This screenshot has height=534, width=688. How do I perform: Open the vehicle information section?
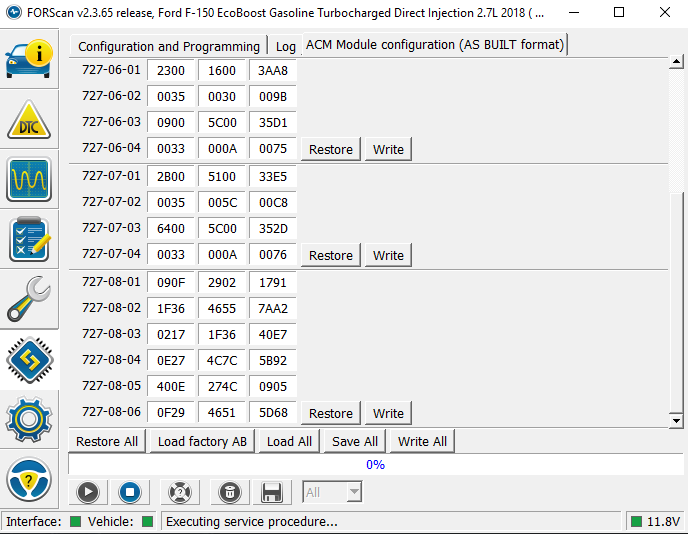tap(29, 59)
